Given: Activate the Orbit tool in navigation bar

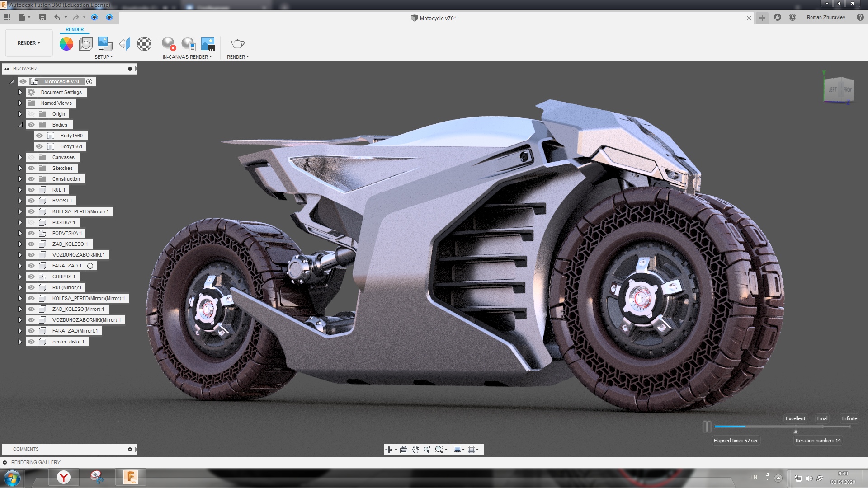Looking at the screenshot, I should coord(389,450).
